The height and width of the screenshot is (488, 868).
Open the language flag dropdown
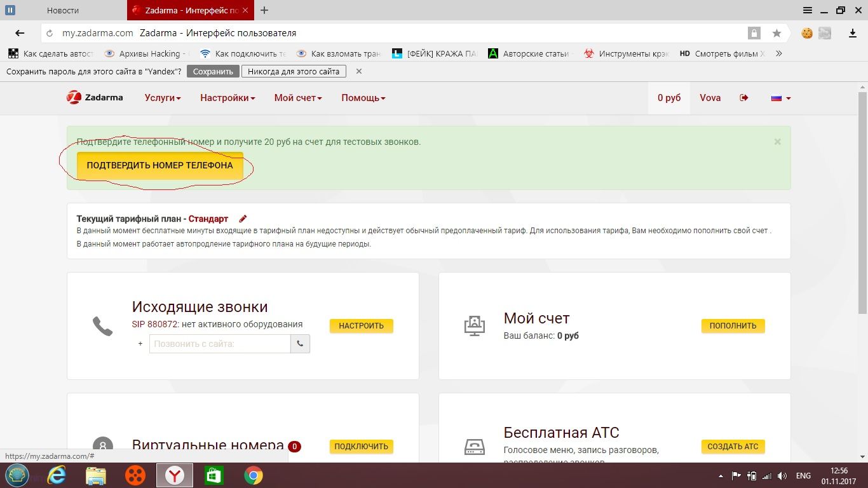click(780, 98)
